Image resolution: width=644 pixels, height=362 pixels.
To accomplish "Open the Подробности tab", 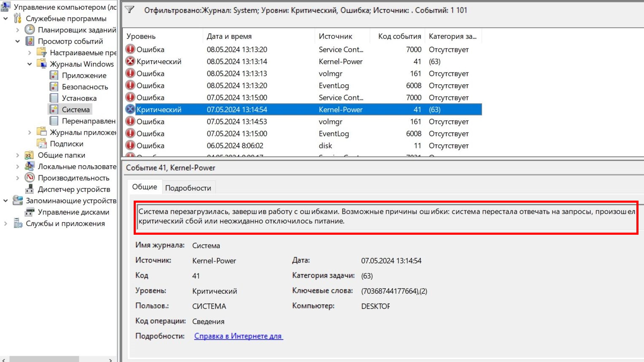I will tap(188, 188).
